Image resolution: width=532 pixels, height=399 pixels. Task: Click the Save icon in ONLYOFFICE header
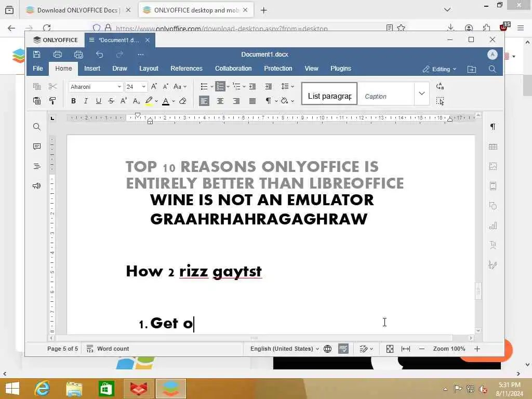click(x=37, y=54)
